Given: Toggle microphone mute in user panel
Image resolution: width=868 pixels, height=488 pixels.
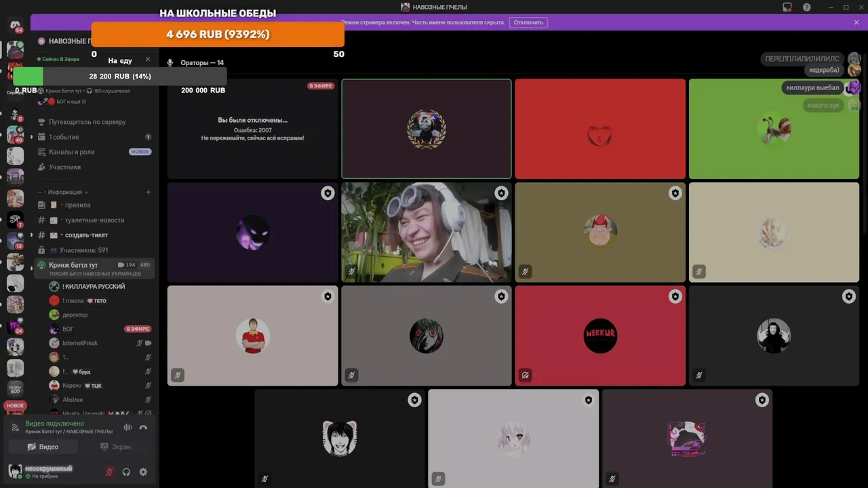Looking at the screenshot, I should [x=109, y=472].
